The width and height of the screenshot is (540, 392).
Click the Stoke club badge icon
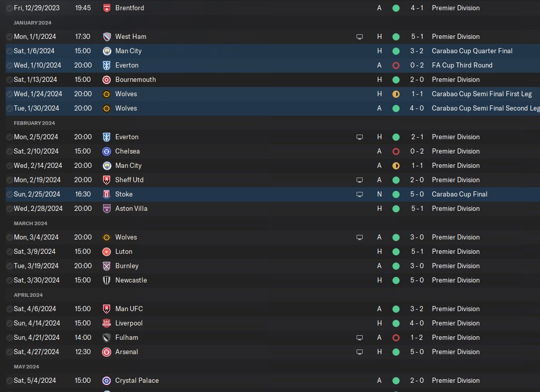(x=107, y=194)
